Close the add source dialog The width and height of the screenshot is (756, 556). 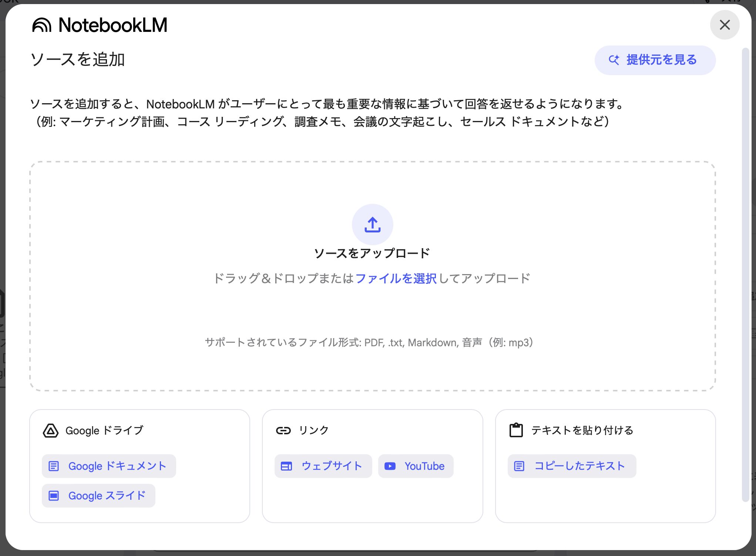click(725, 25)
